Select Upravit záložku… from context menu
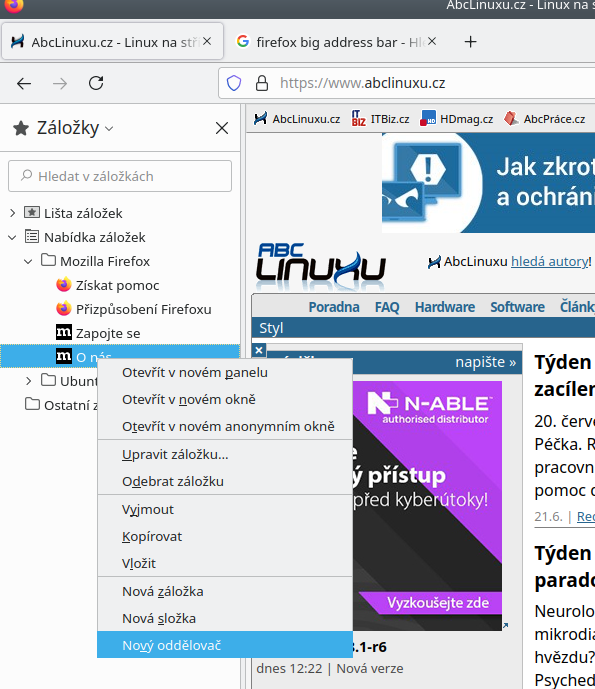Image resolution: width=595 pixels, height=689 pixels. pyautogui.click(x=225, y=454)
